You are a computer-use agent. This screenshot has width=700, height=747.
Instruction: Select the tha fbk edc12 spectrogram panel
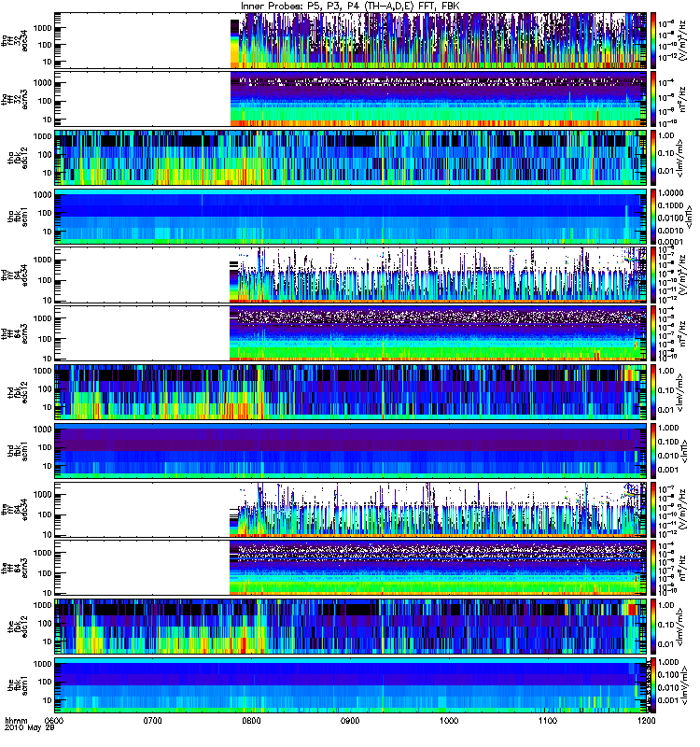pos(351,158)
